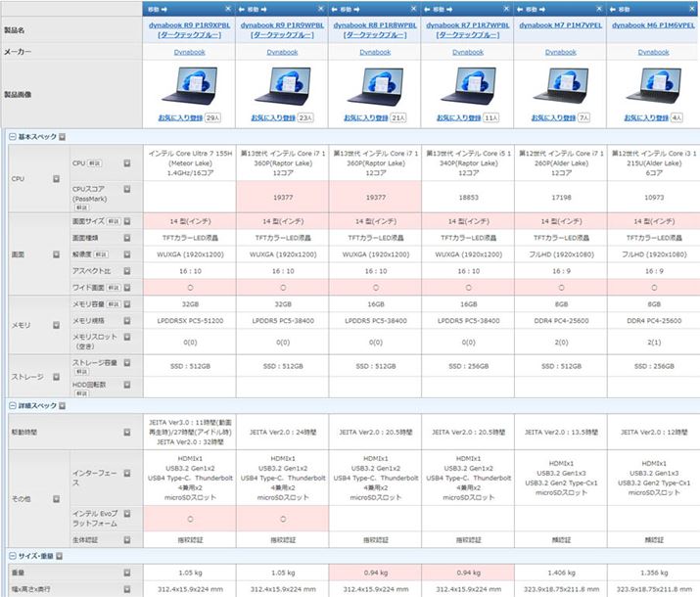Collapse the 基本スペック section
The width and height of the screenshot is (700, 597).
pos(12,138)
